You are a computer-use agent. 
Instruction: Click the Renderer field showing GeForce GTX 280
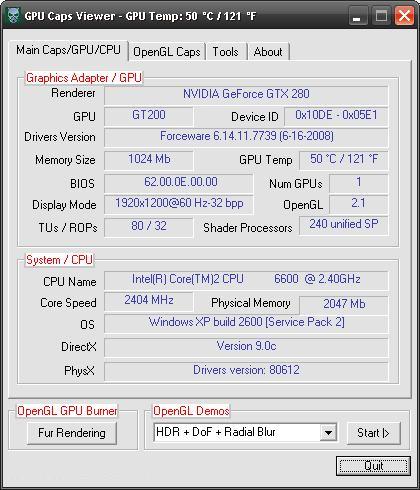(246, 94)
